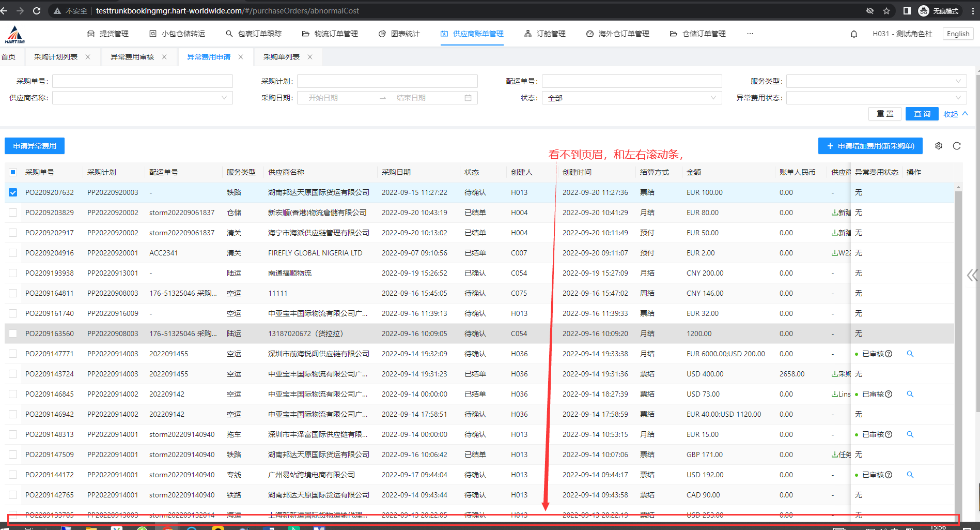980x530 pixels.
Task: Open the 供应商名称 dropdown
Action: pos(143,98)
